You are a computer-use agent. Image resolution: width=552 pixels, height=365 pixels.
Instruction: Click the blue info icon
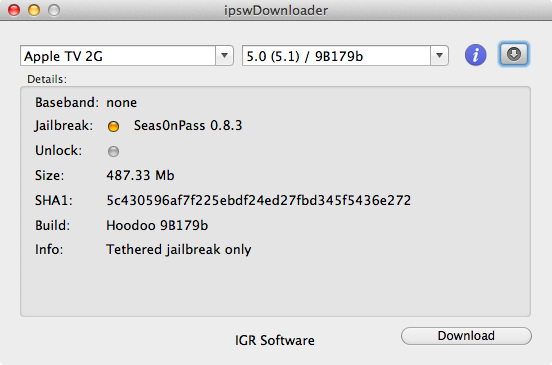(x=475, y=55)
